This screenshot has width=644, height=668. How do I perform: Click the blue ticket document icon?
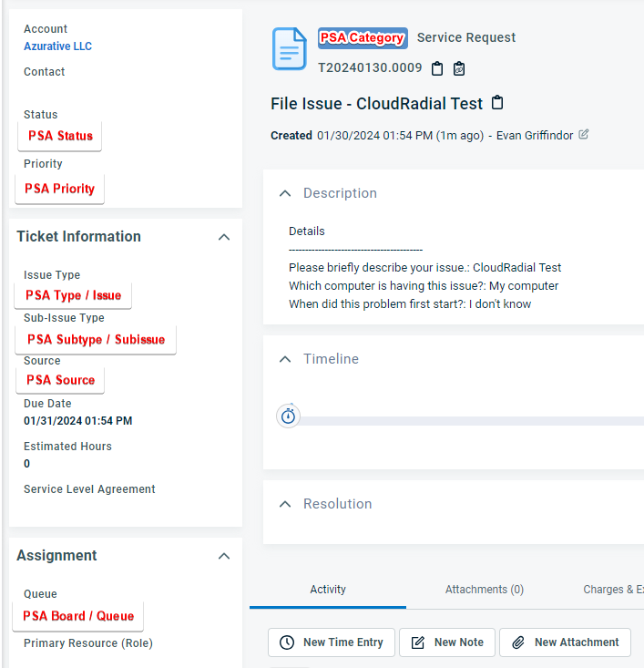click(289, 49)
